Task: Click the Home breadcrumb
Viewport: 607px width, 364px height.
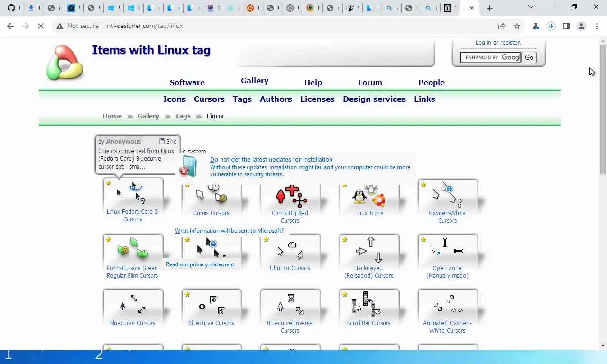Action: click(x=112, y=116)
